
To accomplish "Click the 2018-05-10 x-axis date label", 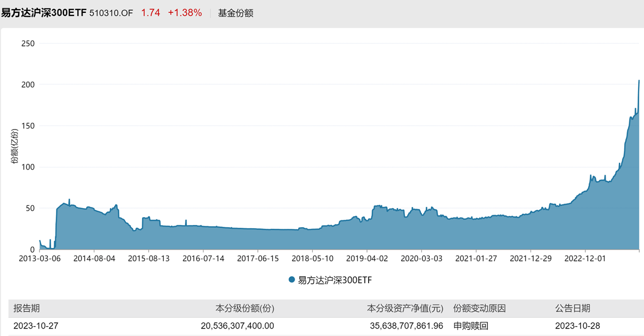I will coord(312,259).
